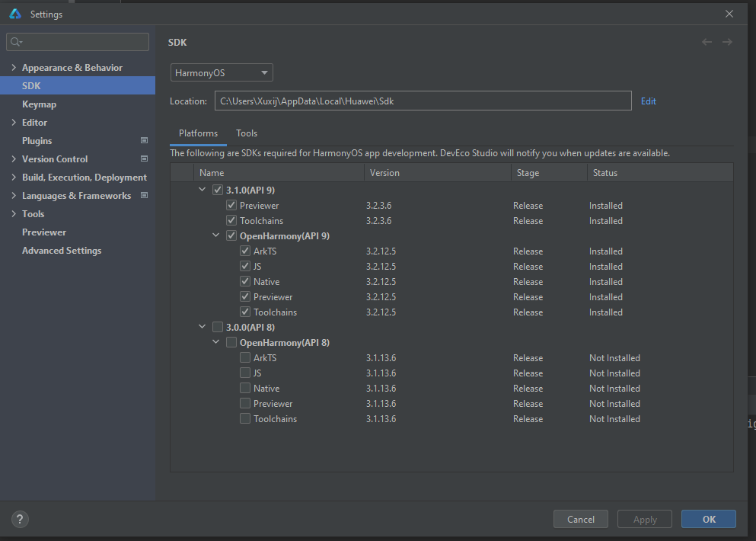Collapse the 3.1.0(API 9) tree node
756x541 pixels.
[x=202, y=190]
